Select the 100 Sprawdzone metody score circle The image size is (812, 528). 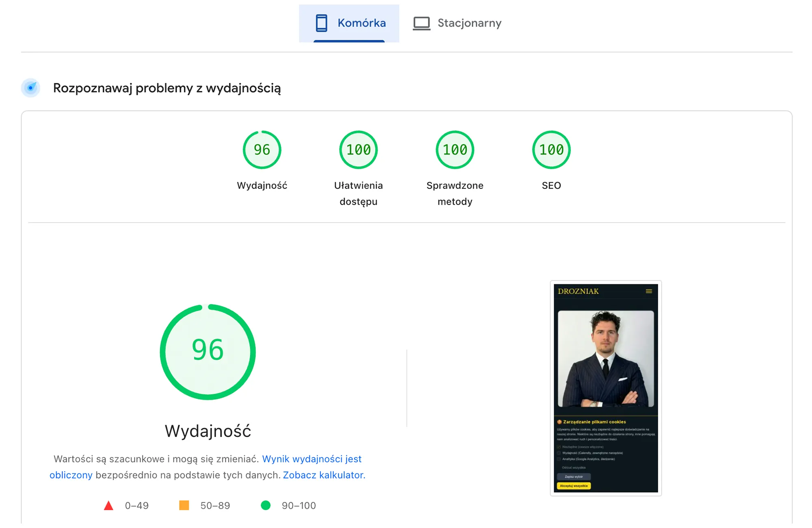tap(455, 149)
